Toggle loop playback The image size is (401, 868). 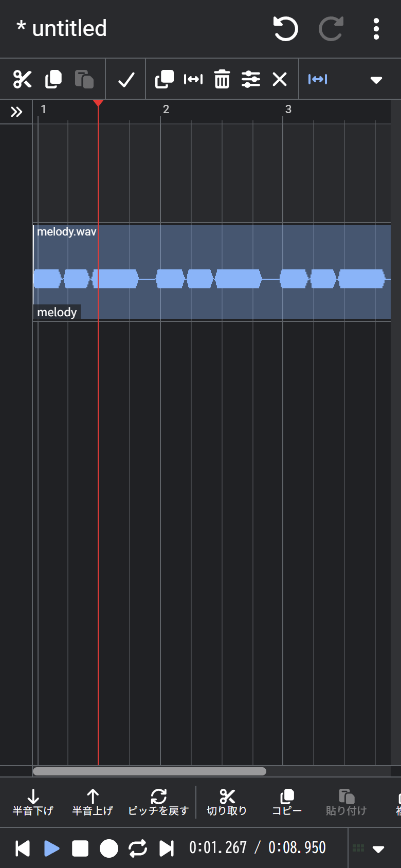coord(138,848)
